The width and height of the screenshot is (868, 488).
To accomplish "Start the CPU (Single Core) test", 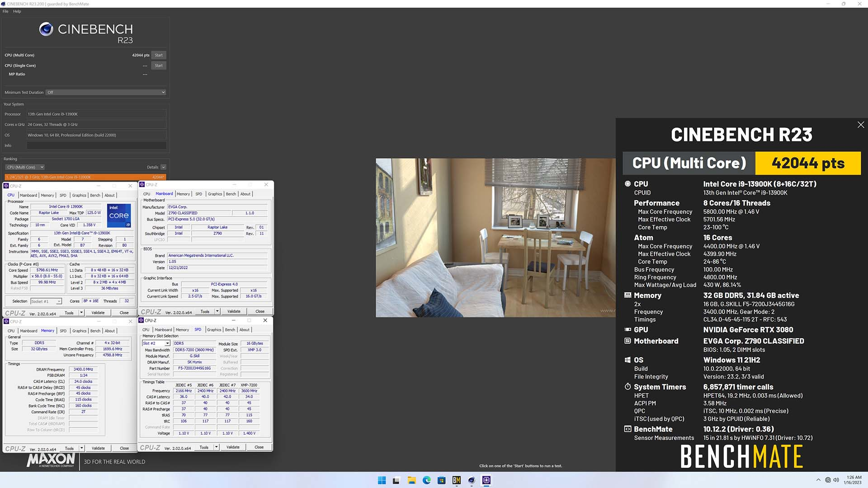I will [159, 66].
